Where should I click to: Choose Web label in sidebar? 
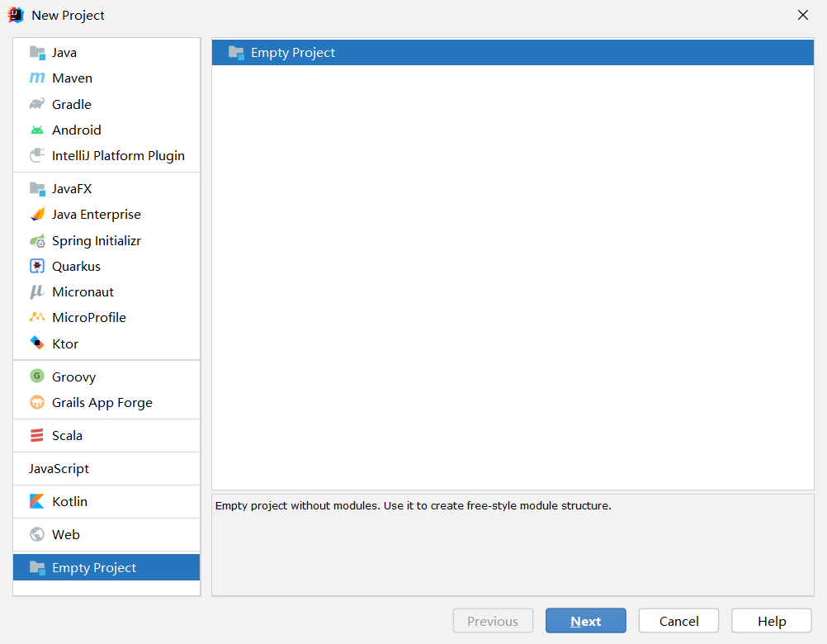pyautogui.click(x=66, y=534)
